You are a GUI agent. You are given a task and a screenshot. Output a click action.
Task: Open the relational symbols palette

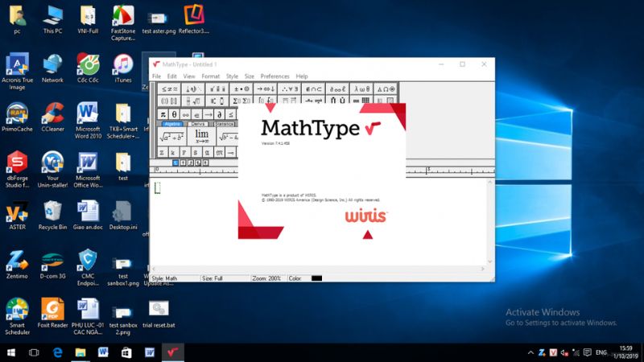169,89
